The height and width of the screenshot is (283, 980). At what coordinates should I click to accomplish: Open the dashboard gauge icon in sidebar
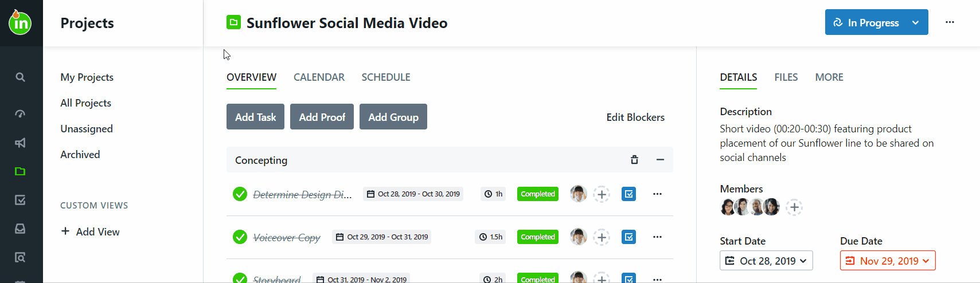(x=20, y=113)
